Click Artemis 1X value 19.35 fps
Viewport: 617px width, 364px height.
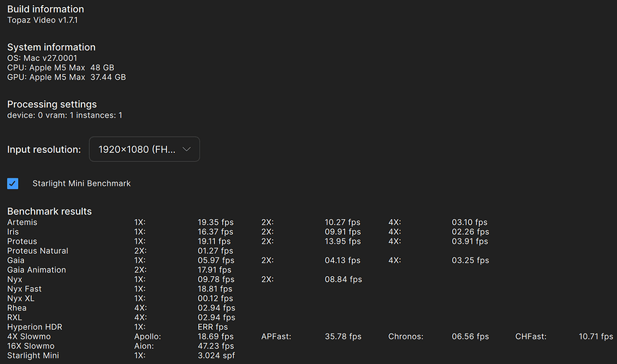click(x=216, y=222)
